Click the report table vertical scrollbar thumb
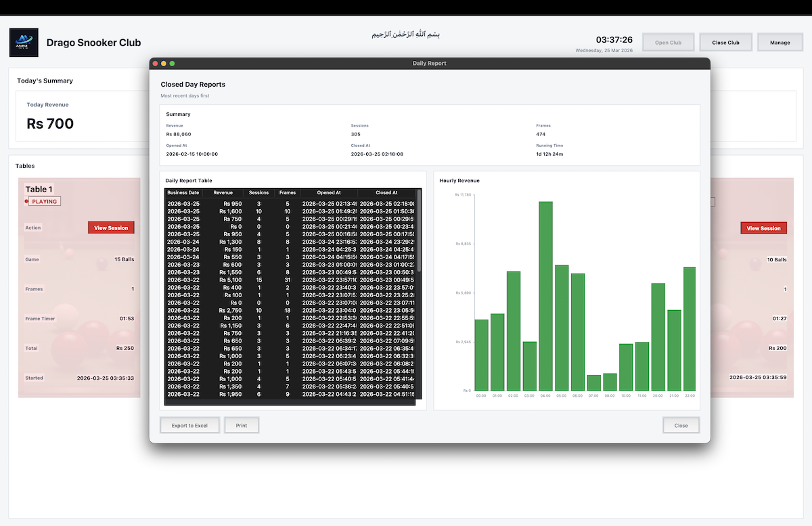Screen dimensions: 812x526 pos(419,230)
